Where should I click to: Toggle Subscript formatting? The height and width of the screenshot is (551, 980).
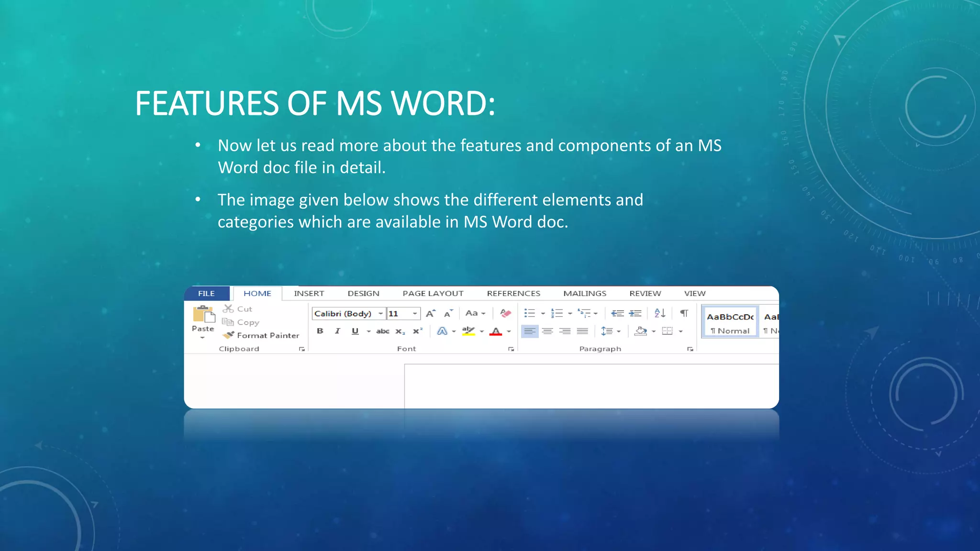(x=401, y=331)
